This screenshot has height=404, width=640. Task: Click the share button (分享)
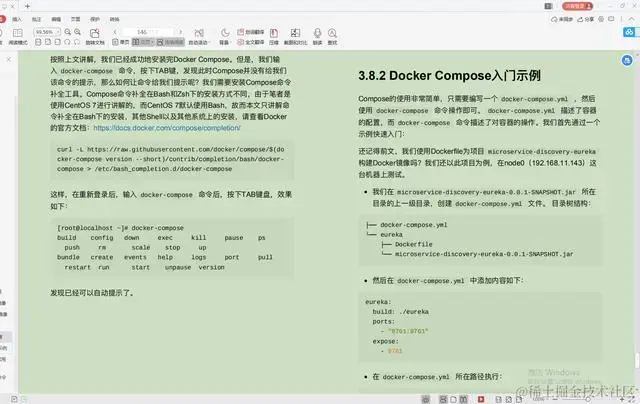coord(586,19)
